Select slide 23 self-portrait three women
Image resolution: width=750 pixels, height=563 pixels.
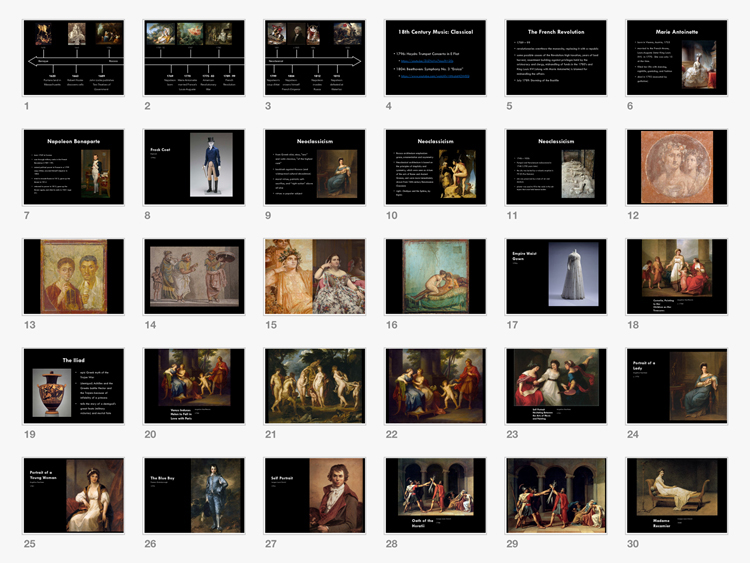point(556,386)
